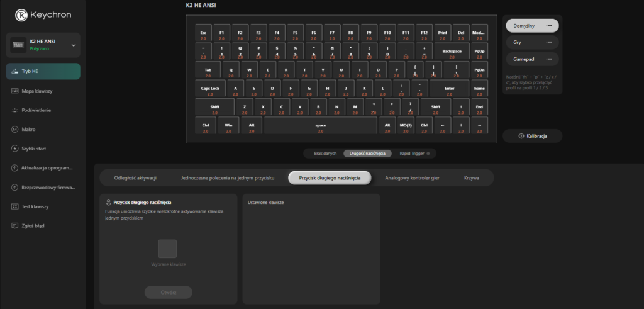
Task: Click the Połączono status text
Action: click(40, 48)
